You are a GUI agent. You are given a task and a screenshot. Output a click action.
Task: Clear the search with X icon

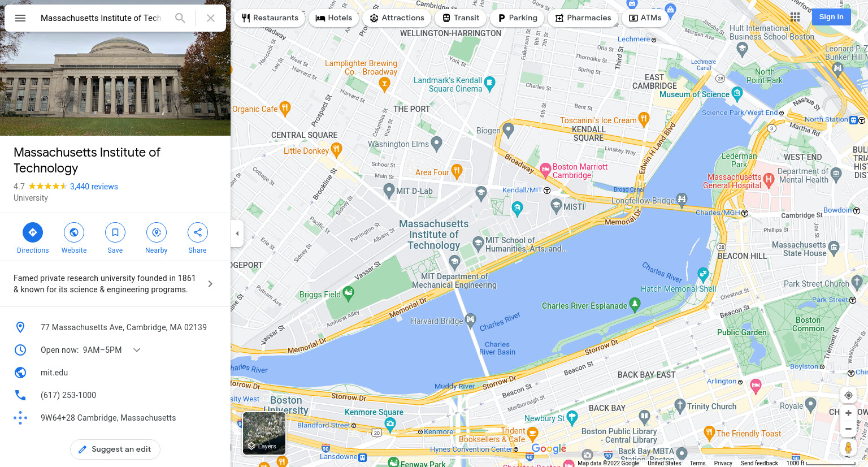(211, 18)
